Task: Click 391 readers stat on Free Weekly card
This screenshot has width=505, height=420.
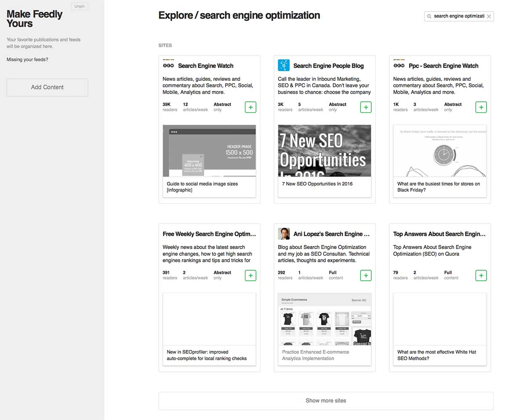Action: [170, 275]
